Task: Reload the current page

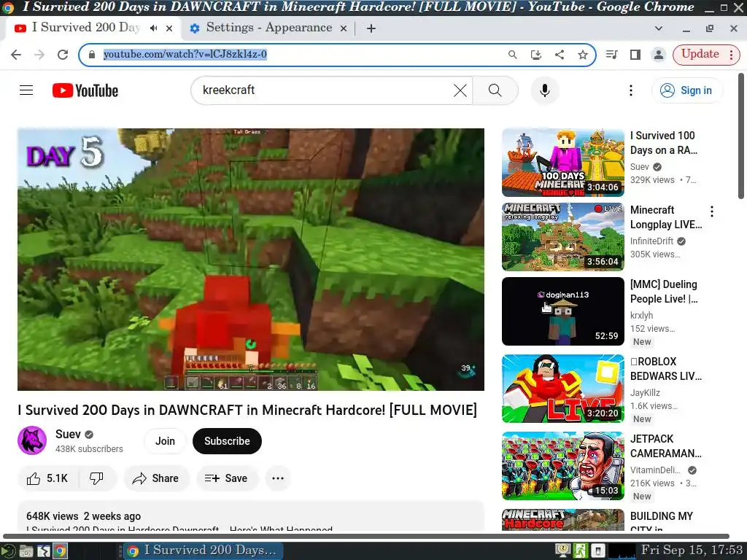Action: [x=63, y=55]
